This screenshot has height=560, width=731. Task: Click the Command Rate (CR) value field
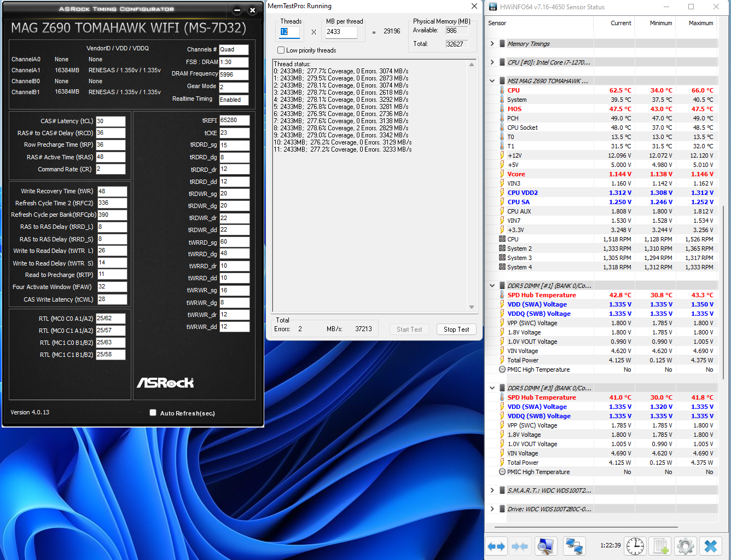point(111,169)
